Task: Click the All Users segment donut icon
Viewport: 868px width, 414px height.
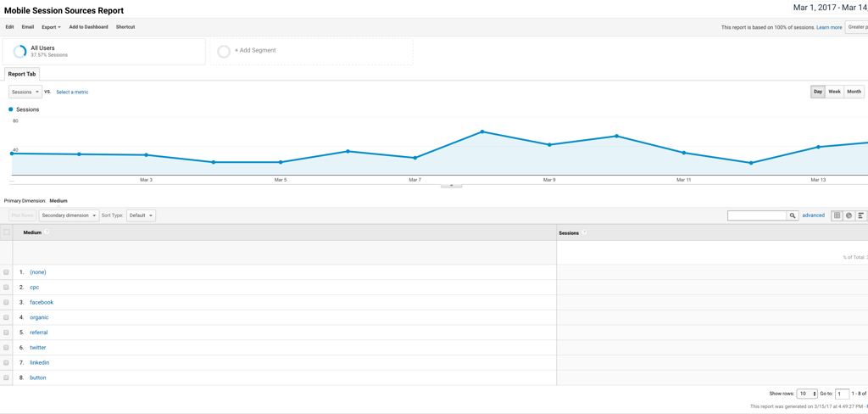Action: (20, 52)
